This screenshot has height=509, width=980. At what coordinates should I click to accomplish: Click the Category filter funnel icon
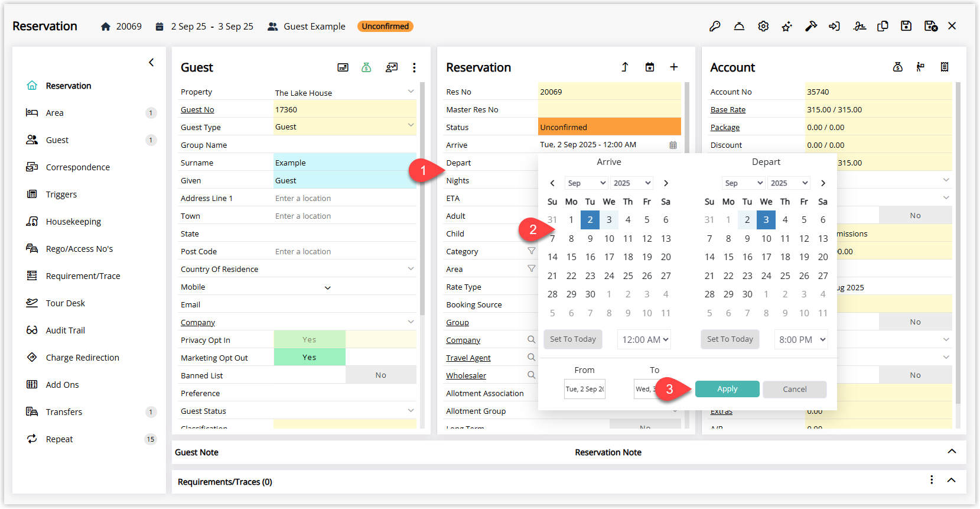[x=531, y=251]
